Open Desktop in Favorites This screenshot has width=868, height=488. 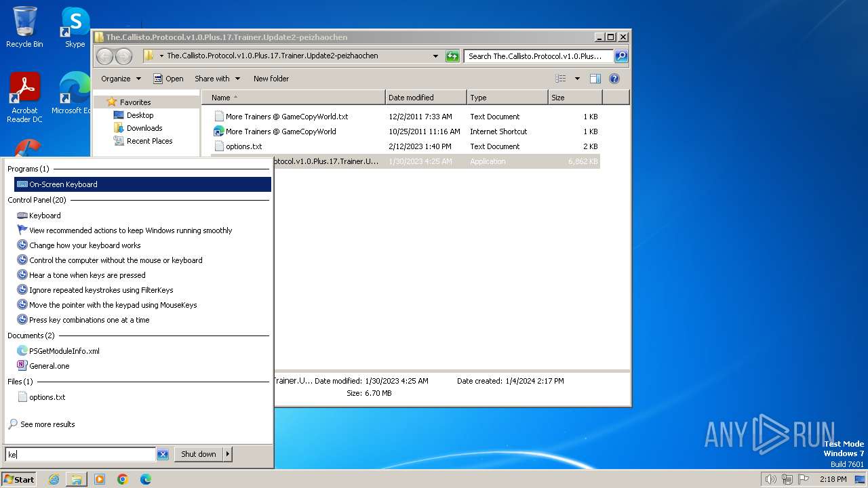[140, 115]
